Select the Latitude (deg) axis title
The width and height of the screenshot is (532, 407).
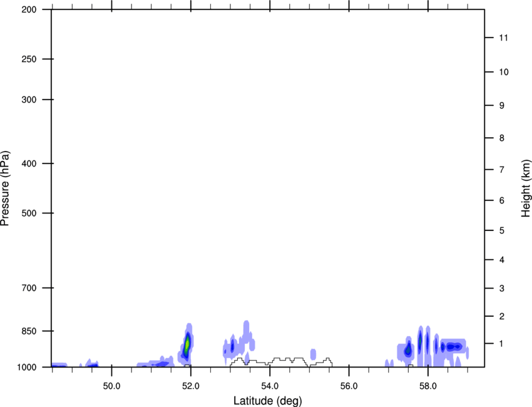[268, 401]
